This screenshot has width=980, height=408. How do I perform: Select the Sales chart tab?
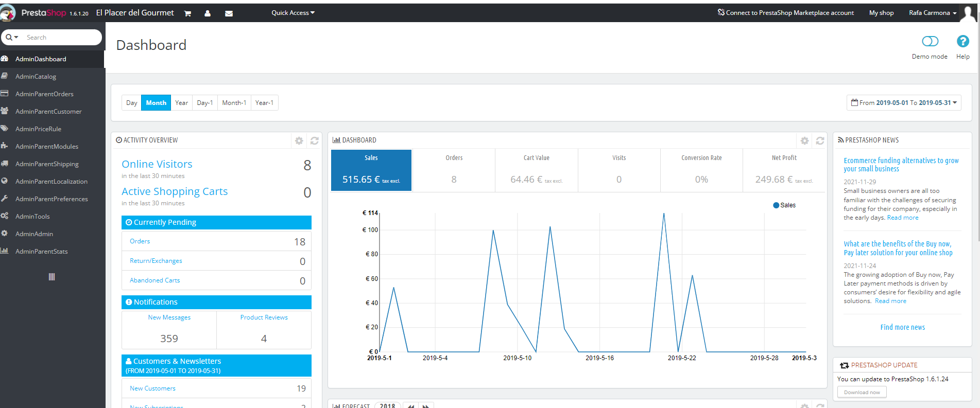371,170
